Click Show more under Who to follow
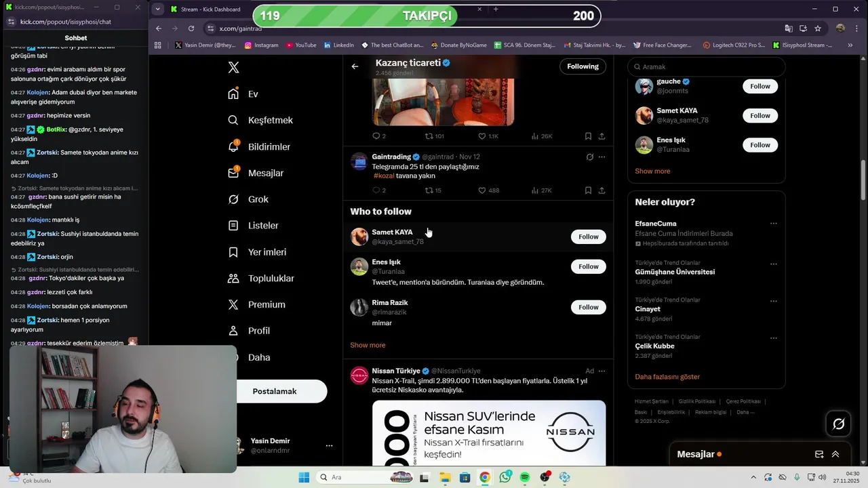 pyautogui.click(x=368, y=345)
